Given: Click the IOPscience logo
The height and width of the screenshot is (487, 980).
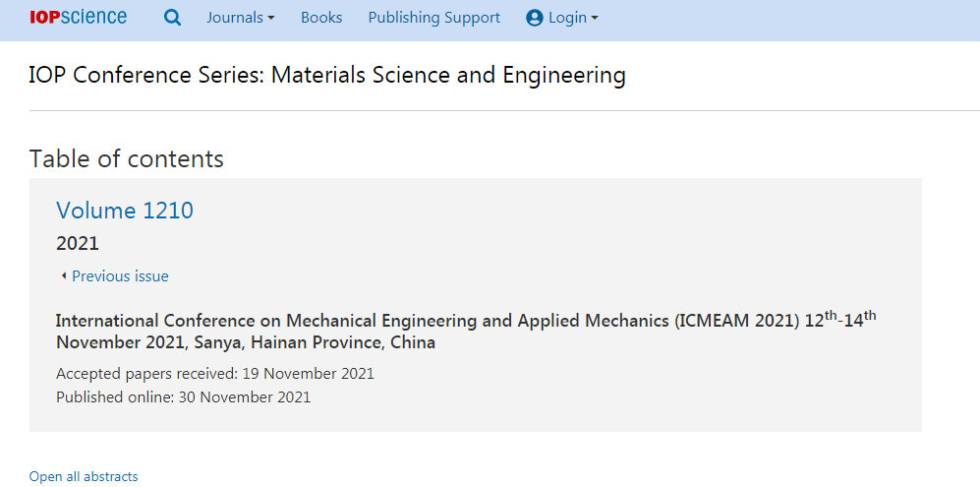Looking at the screenshot, I should (78, 17).
